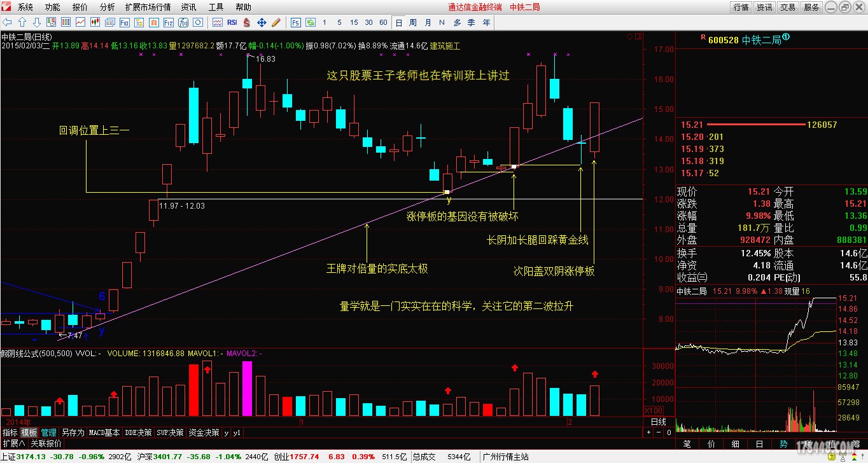This screenshot has width=868, height=463.
Task: Click the F5 chart switch icon
Action: [x=296, y=22]
